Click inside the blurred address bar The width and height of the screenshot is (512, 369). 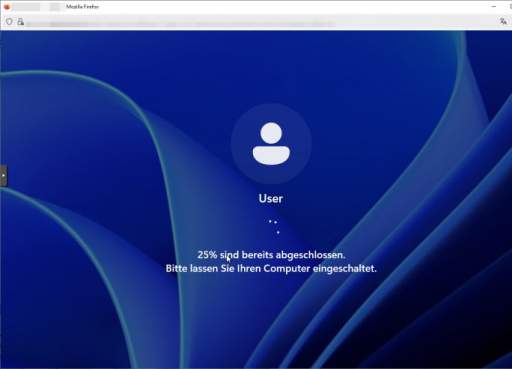[x=180, y=24]
